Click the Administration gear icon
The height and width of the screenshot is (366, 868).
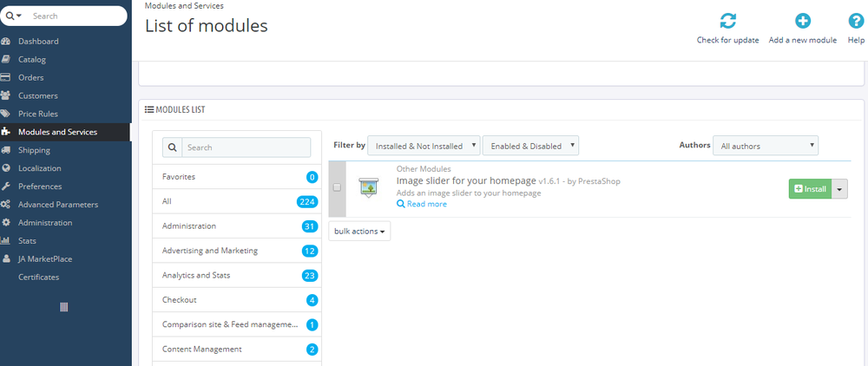tap(5, 223)
